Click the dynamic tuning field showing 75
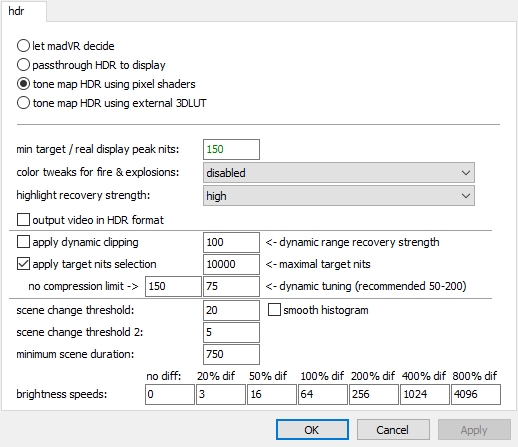 (231, 286)
